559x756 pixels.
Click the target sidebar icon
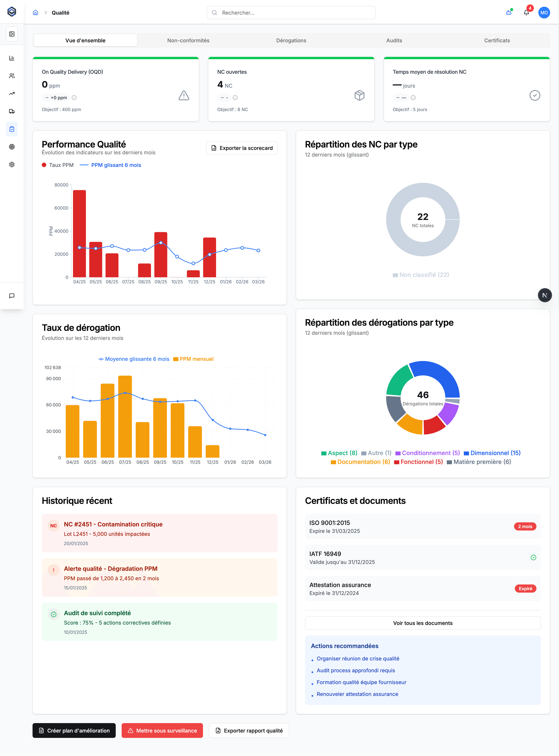click(x=12, y=147)
